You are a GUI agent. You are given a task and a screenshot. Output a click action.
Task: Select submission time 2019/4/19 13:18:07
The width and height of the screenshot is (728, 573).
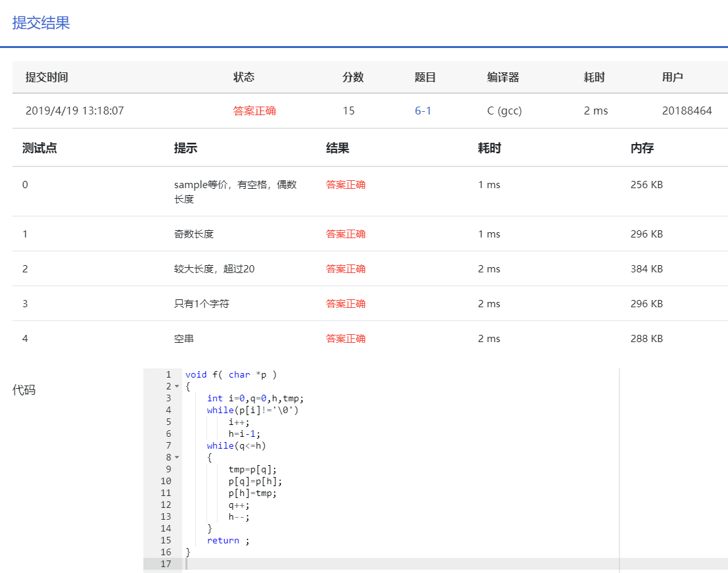click(75, 111)
